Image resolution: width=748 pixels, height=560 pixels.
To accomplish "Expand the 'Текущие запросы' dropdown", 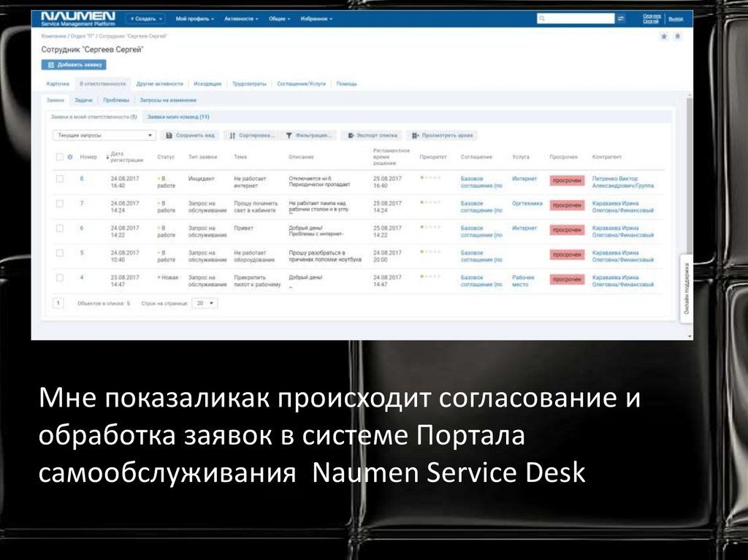I will click(x=104, y=135).
